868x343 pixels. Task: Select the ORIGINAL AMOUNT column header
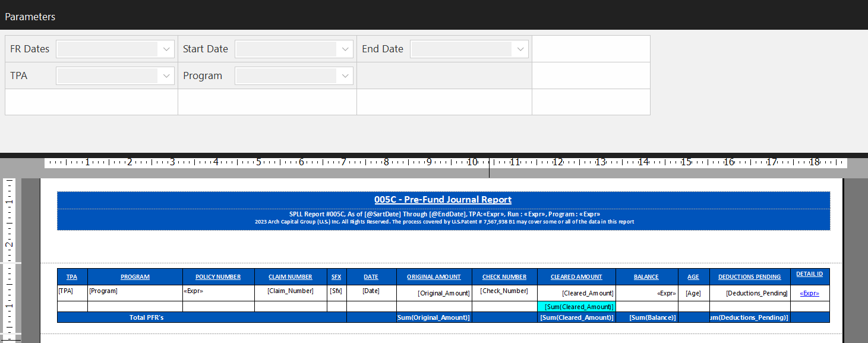[x=434, y=277]
